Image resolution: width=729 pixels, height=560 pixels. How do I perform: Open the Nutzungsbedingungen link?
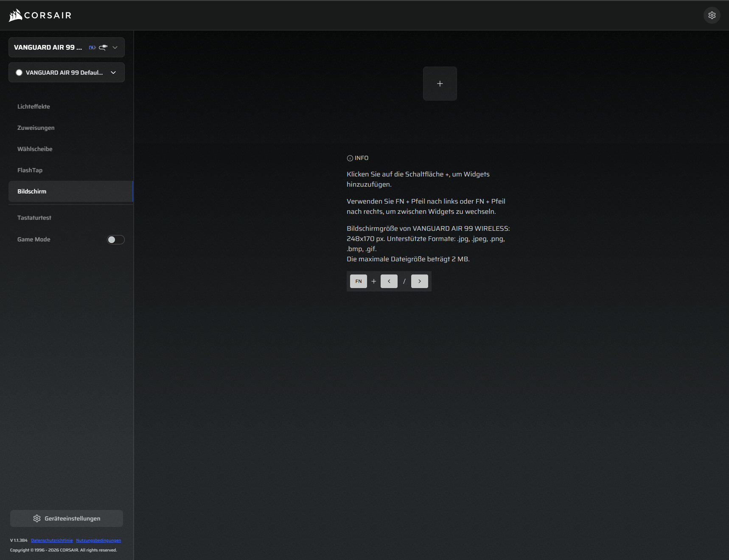tap(98, 540)
